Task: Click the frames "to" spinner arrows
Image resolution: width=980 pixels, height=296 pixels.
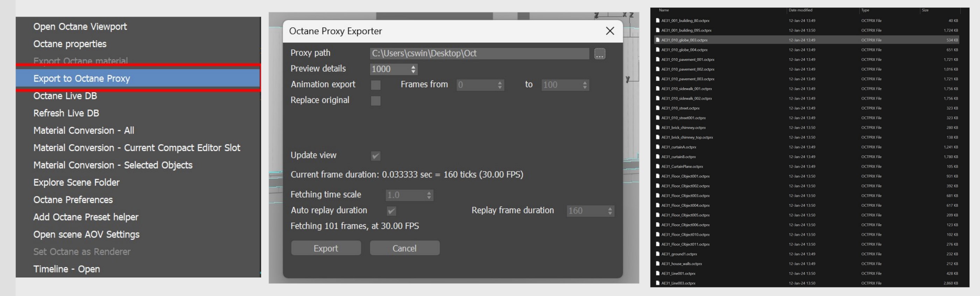Action: 585,85
